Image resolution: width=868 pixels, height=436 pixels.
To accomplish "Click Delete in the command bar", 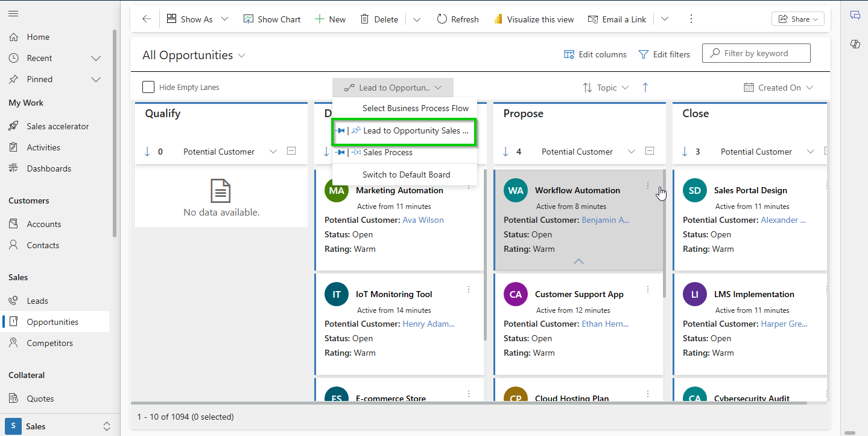I will click(379, 19).
